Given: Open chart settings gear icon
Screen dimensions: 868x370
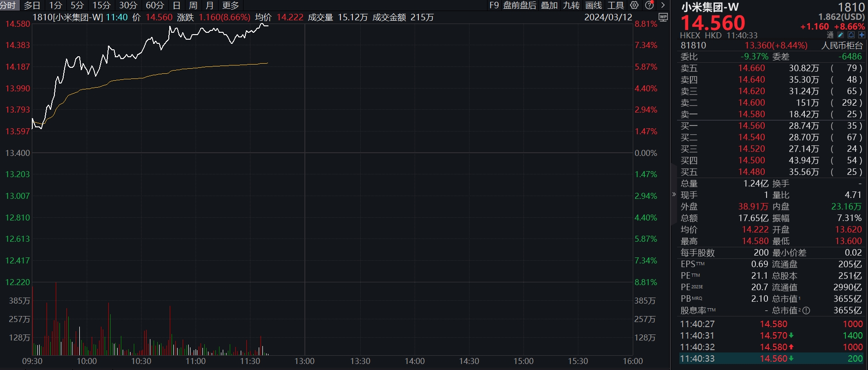Looking at the screenshot, I should point(634,5).
